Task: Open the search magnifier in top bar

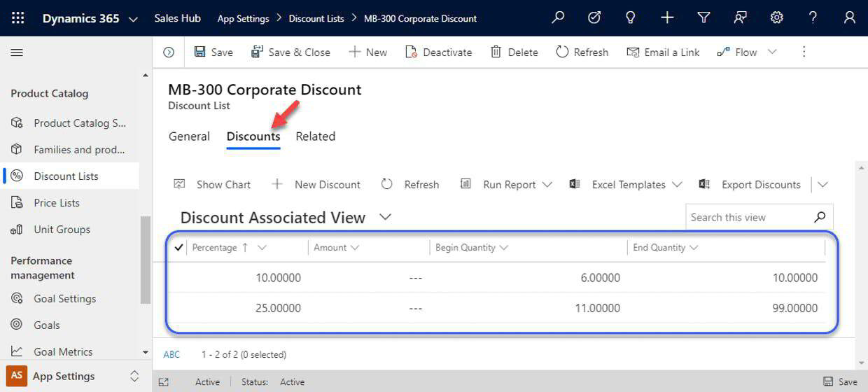Action: coord(558,18)
